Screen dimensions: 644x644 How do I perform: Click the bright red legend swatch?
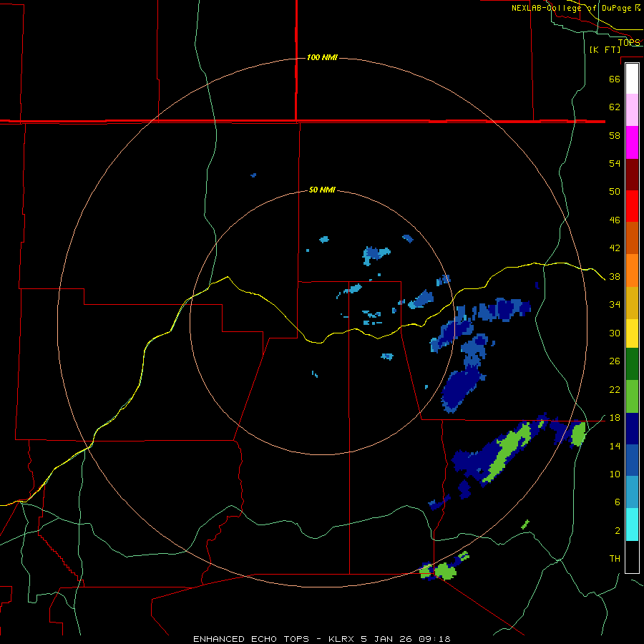pyautogui.click(x=632, y=206)
